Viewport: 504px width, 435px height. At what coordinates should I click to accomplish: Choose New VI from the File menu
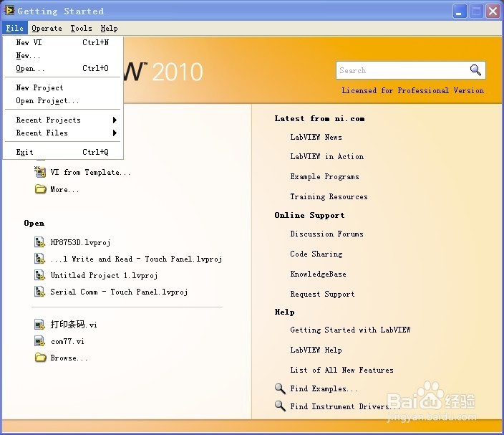(x=63, y=42)
